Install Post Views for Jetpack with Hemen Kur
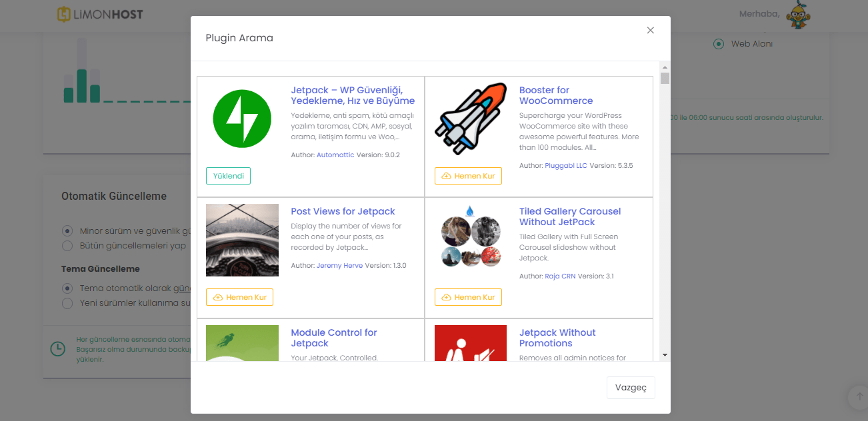Image resolution: width=868 pixels, height=421 pixels. point(239,297)
